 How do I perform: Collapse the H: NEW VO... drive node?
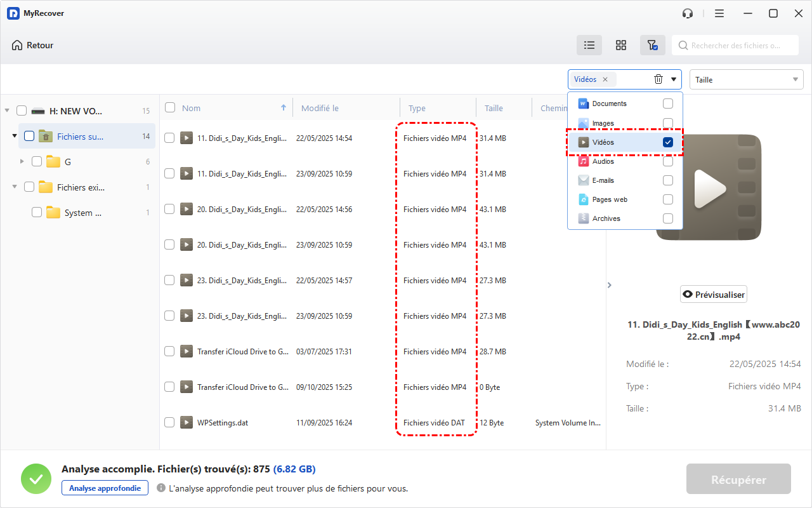pos(7,110)
